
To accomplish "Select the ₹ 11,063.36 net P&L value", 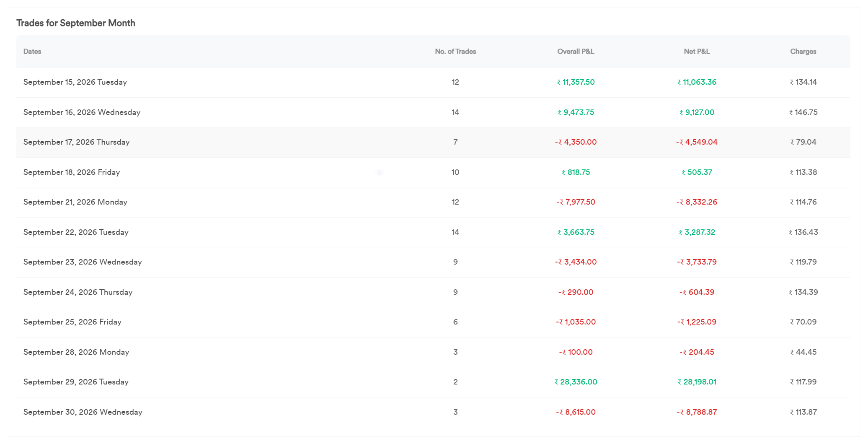I will 697,82.
